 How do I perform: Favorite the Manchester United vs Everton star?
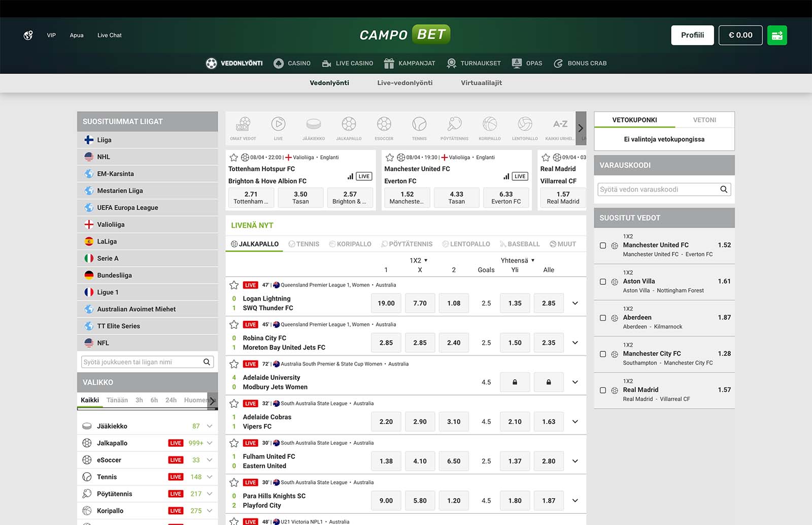point(390,157)
